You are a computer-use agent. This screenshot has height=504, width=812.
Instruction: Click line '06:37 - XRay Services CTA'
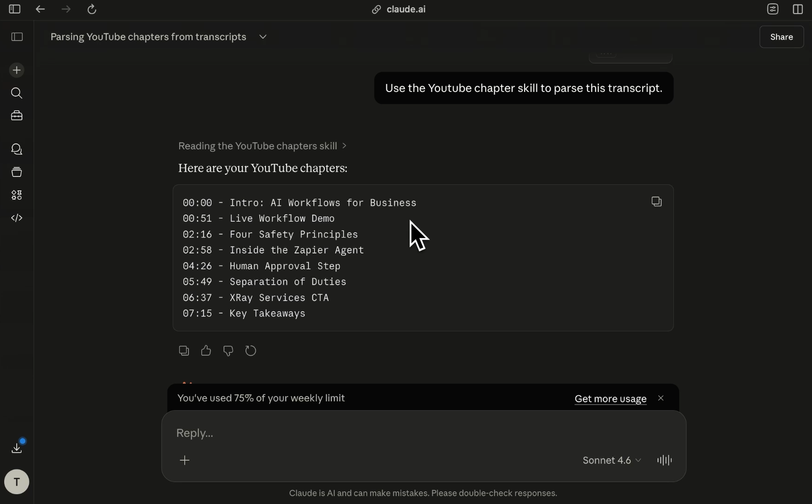click(256, 298)
